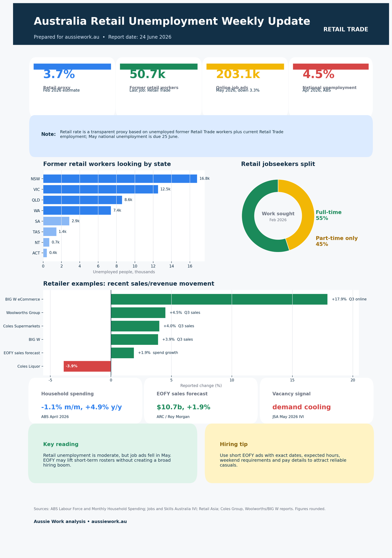Click the 'RETAIL TRADE' header label

[346, 29]
